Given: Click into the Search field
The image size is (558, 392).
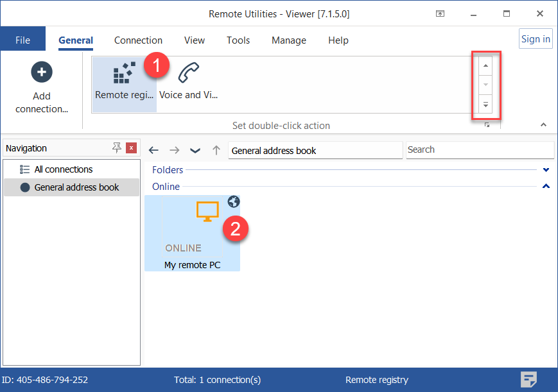Looking at the screenshot, I should point(479,150).
